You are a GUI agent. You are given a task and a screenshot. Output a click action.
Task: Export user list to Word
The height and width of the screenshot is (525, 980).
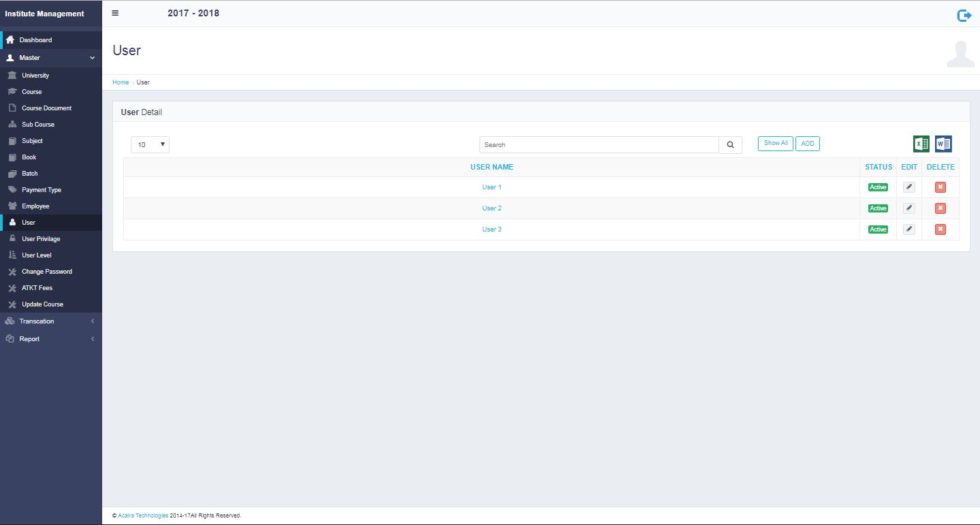(943, 144)
